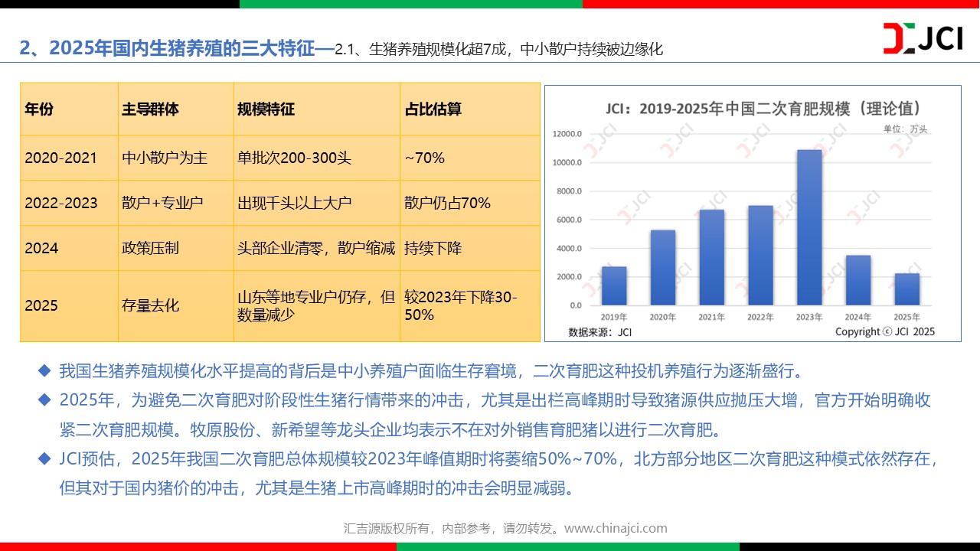
Task: Click the slide heading 2025年国内生猪养殖的三大特征
Action: pos(167,48)
